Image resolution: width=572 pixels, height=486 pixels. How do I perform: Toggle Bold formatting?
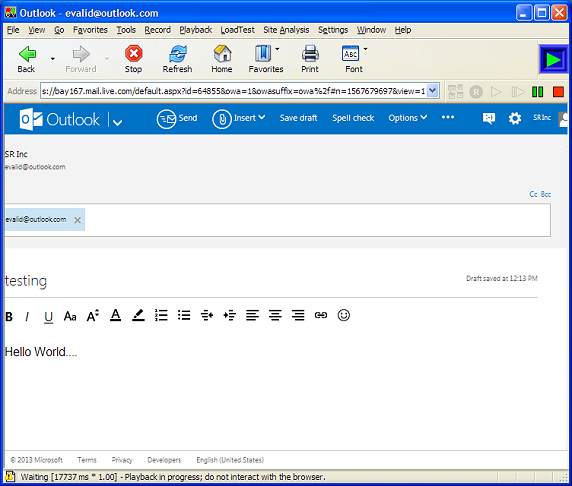click(x=9, y=316)
